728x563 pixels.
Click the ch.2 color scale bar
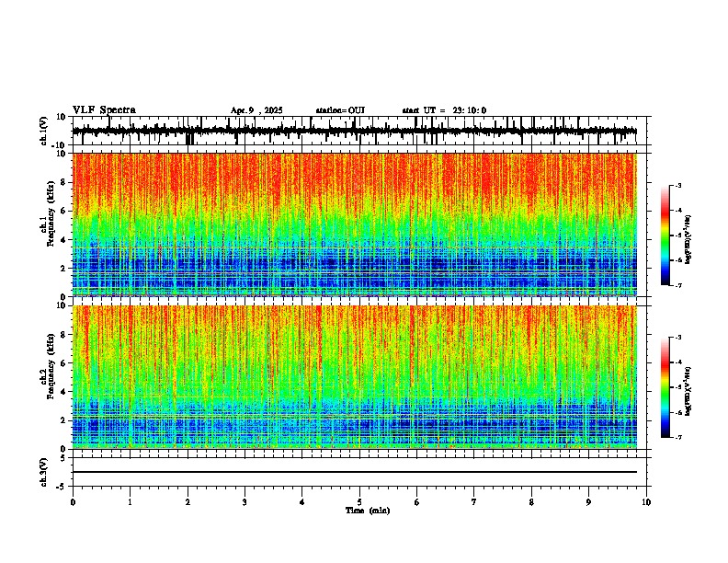coord(665,387)
